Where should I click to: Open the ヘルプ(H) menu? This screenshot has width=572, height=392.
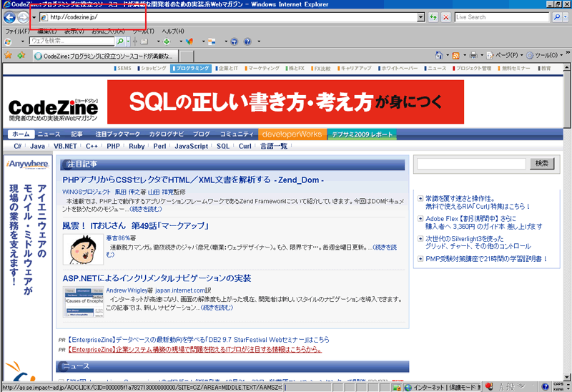point(173,31)
